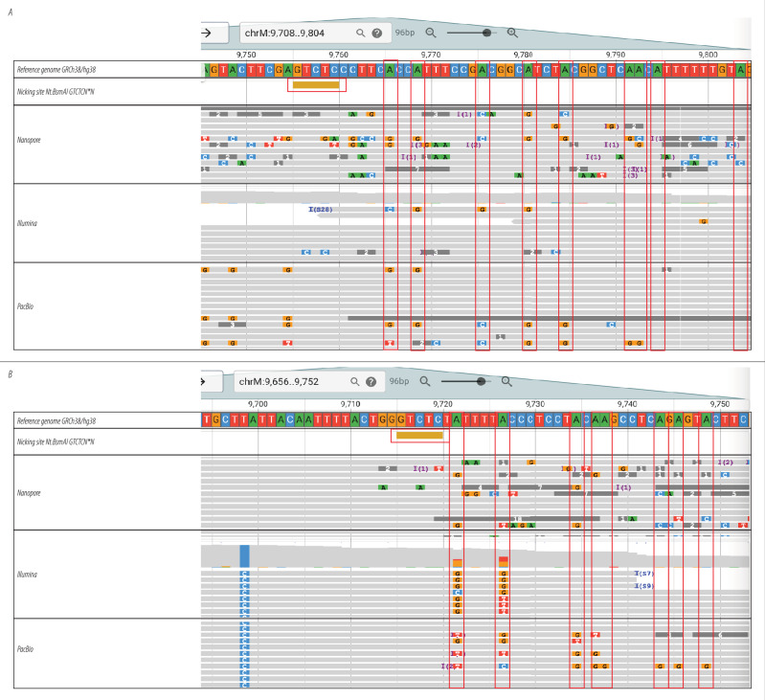The image size is (765, 700).
Task: Click the location field chrM:9,708..9,804
Action: (315, 33)
